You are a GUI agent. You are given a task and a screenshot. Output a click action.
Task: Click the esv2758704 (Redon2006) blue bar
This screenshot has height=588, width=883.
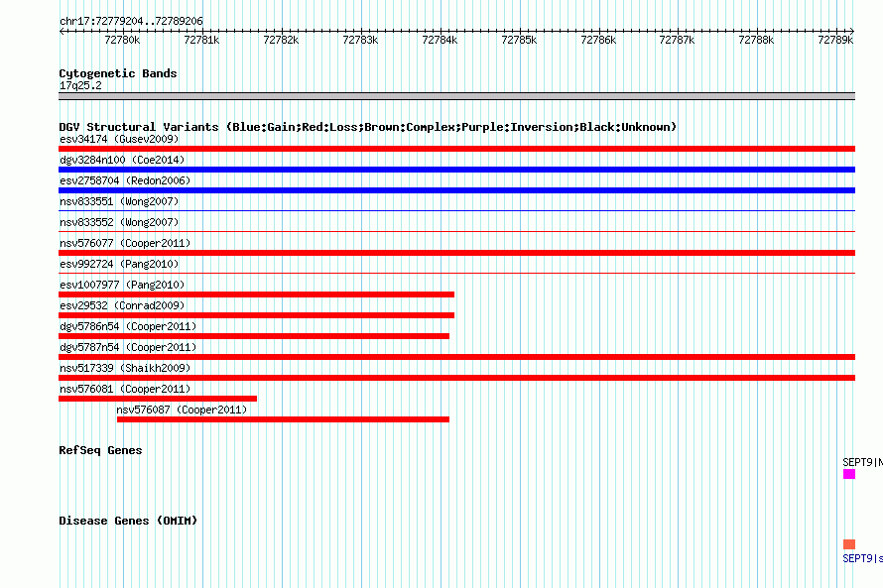tap(456, 190)
